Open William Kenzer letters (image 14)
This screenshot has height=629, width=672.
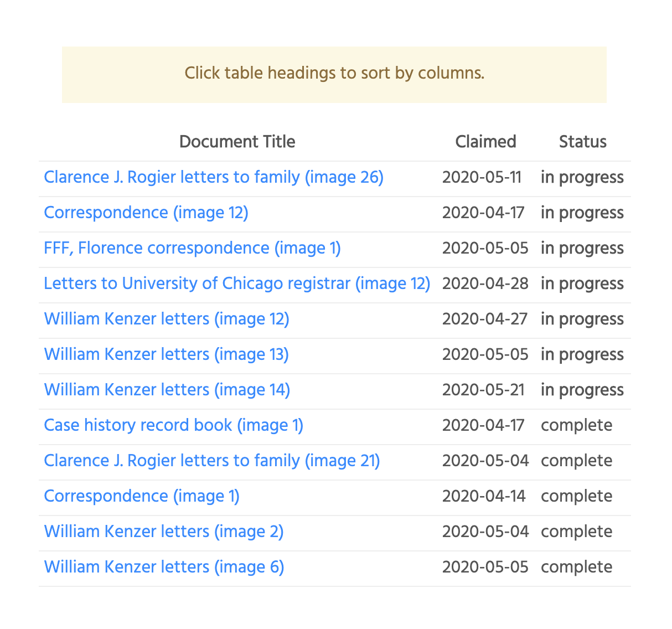pyautogui.click(x=167, y=390)
